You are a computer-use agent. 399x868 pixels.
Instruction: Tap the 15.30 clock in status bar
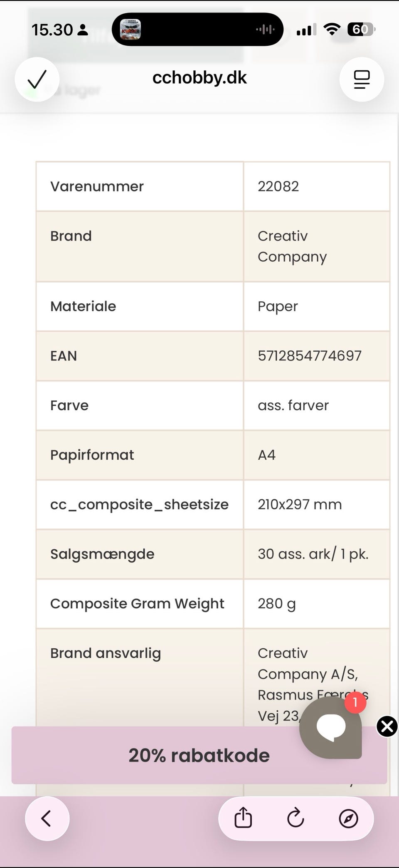[x=52, y=30]
